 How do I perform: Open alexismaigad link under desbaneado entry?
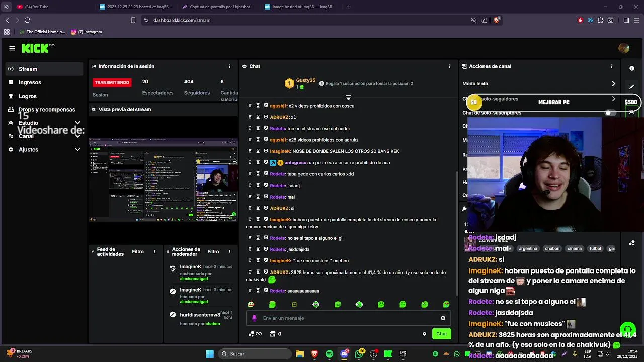pyautogui.click(x=194, y=279)
